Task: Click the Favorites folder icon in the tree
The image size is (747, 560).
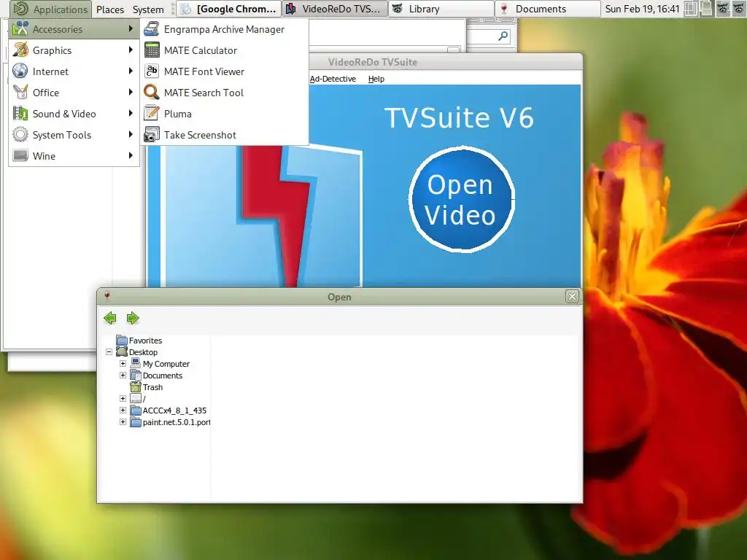Action: (x=122, y=341)
